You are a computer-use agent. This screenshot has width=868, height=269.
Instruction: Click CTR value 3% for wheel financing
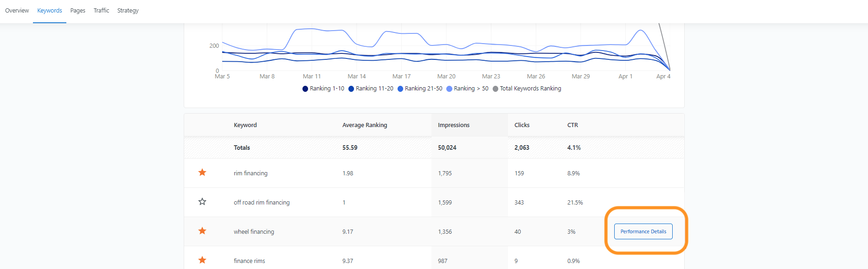(x=572, y=232)
